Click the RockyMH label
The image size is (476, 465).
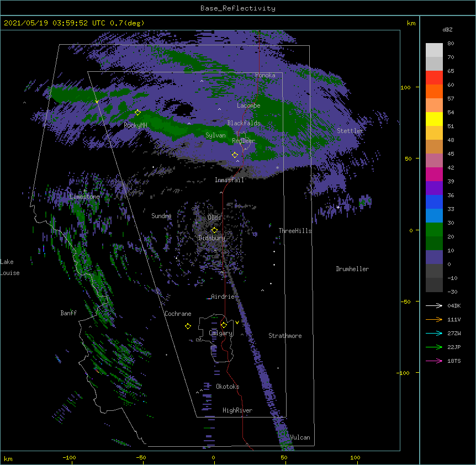click(135, 125)
